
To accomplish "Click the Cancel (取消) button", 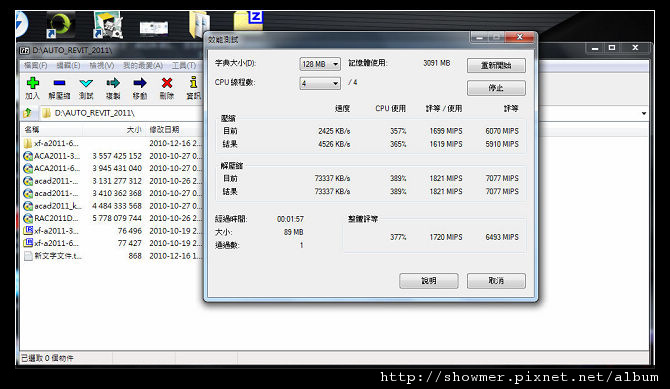I will (496, 281).
